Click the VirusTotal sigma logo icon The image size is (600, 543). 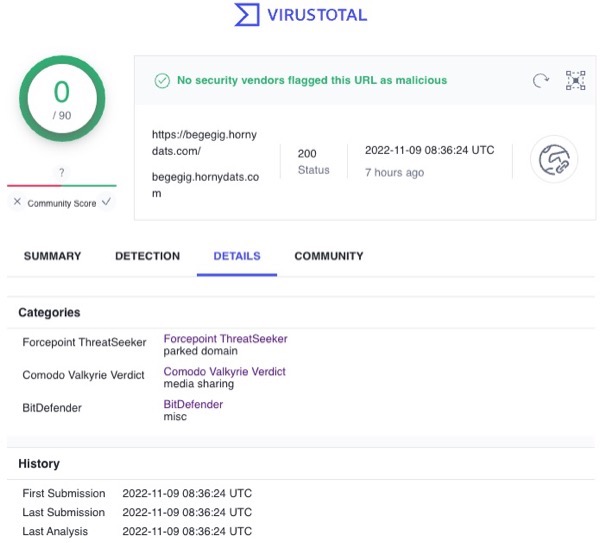[x=247, y=15]
